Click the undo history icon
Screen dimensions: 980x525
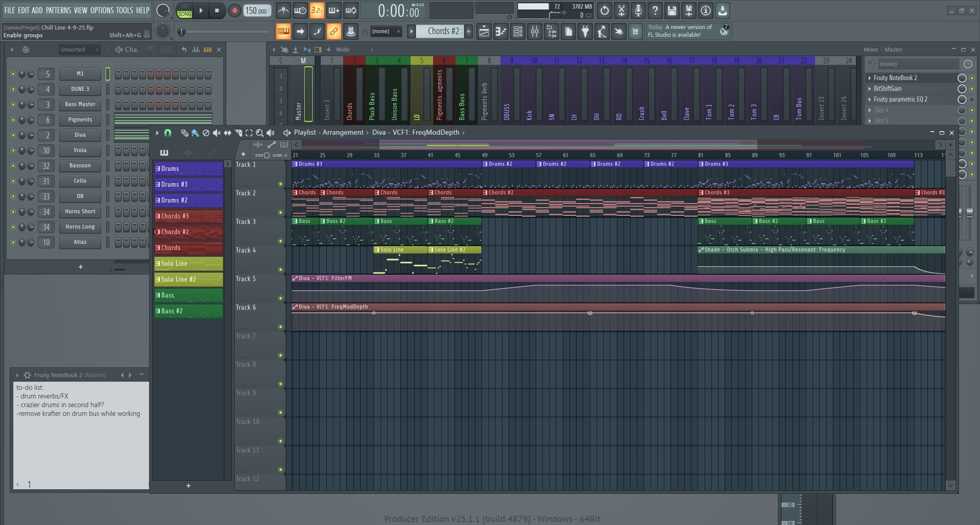point(605,10)
